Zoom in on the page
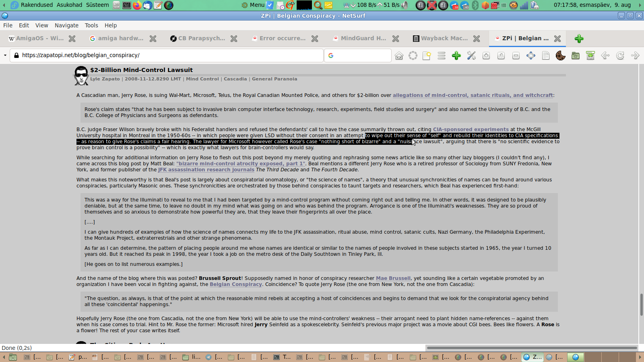The height and width of the screenshot is (362, 644). pyautogui.click(x=486, y=56)
